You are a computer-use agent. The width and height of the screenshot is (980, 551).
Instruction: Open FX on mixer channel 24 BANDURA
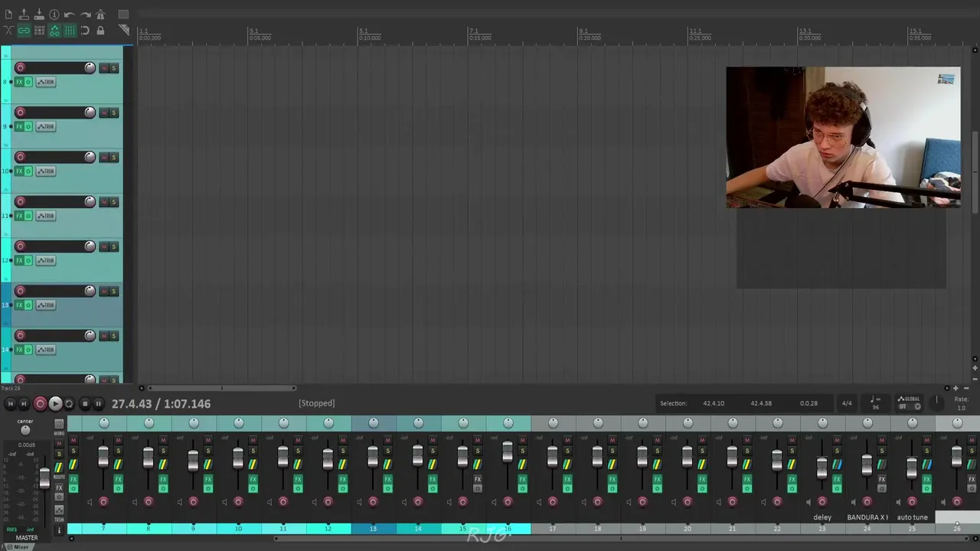[881, 480]
